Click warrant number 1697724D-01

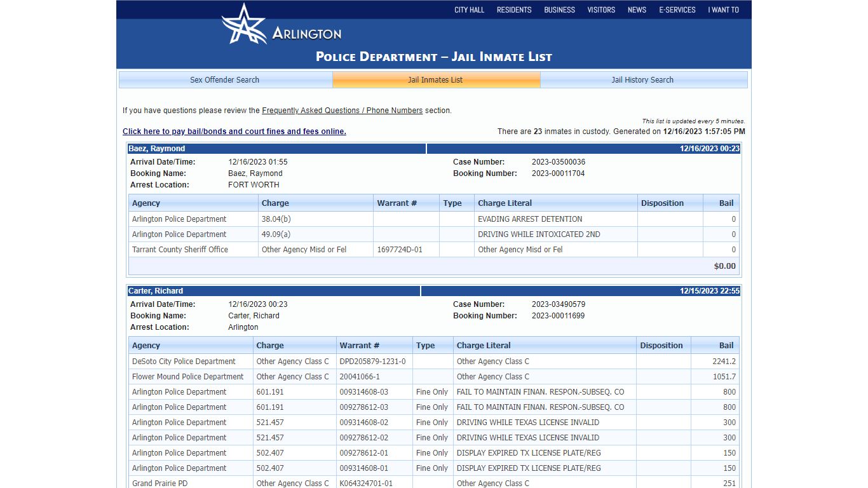click(x=400, y=250)
